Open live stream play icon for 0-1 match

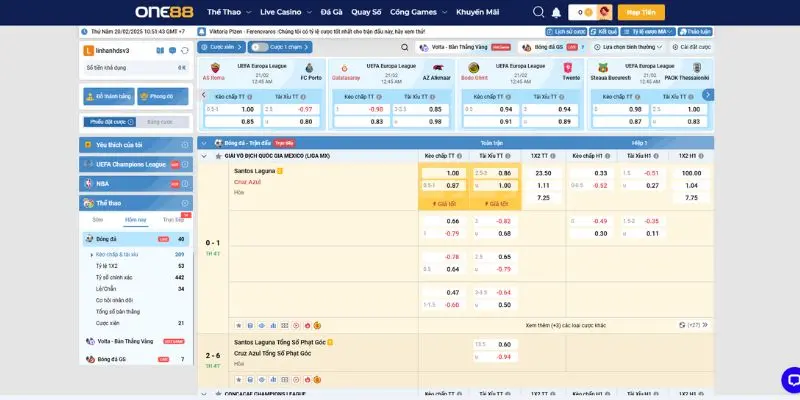(x=296, y=325)
